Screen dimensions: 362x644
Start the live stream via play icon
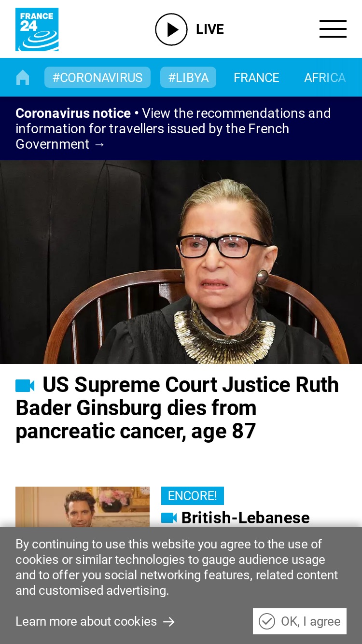coord(171,29)
